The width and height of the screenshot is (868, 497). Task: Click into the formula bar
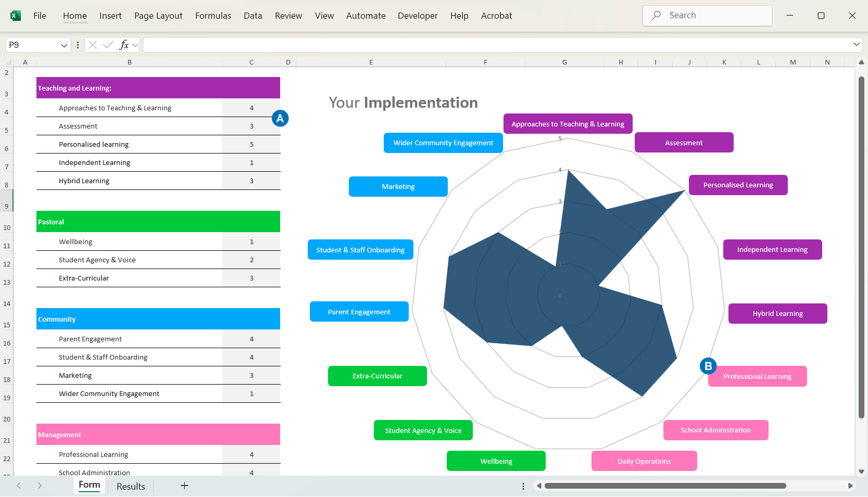pos(497,45)
